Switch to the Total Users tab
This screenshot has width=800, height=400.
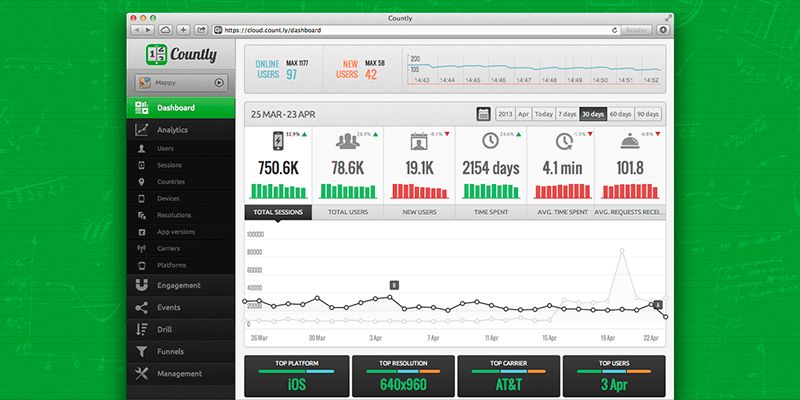click(348, 212)
